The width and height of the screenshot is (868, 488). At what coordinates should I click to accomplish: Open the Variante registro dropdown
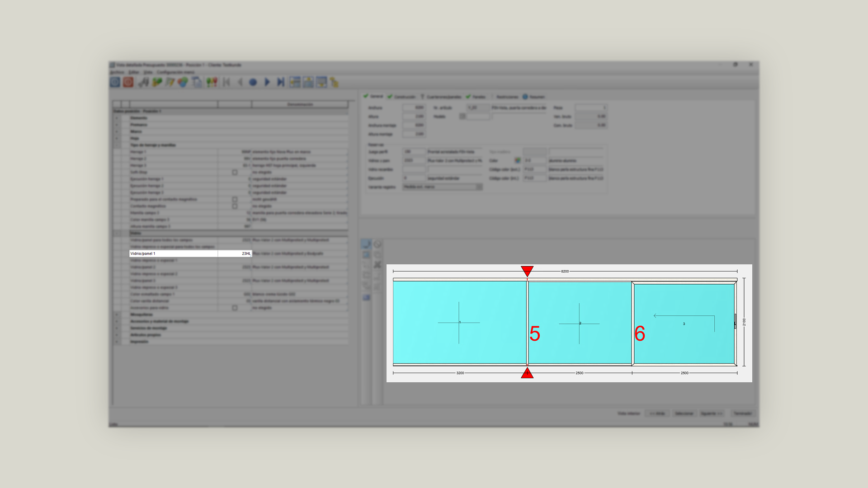coord(443,187)
